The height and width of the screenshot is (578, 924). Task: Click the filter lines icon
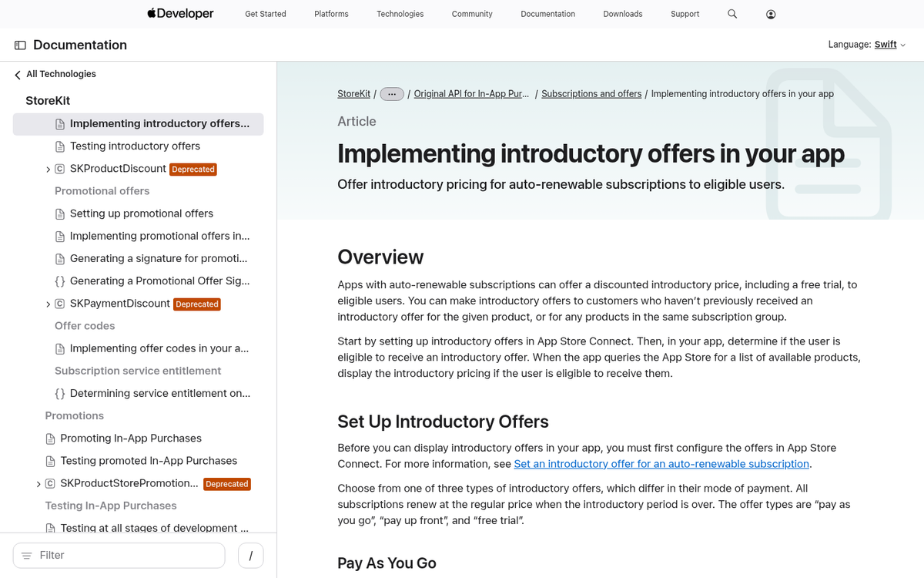[x=27, y=556]
